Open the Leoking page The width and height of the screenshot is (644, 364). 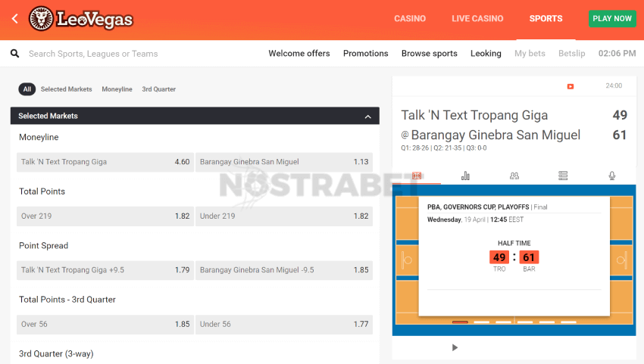coord(486,53)
